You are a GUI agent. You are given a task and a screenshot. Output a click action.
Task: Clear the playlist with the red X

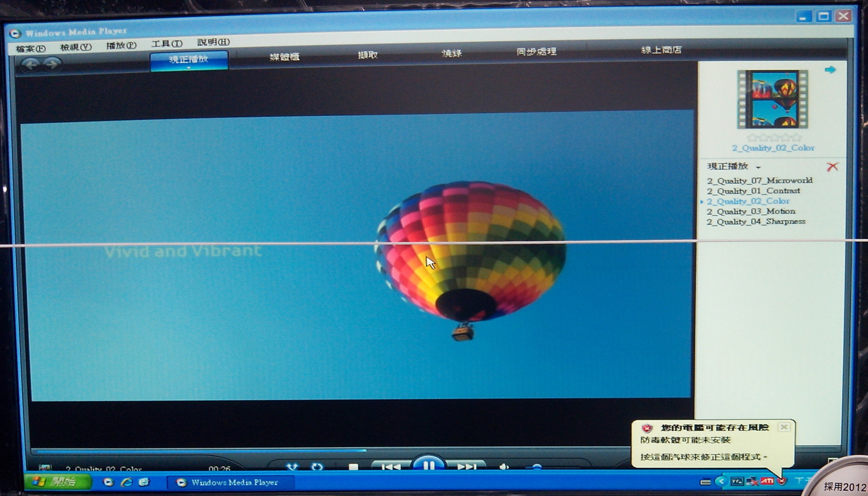(832, 167)
